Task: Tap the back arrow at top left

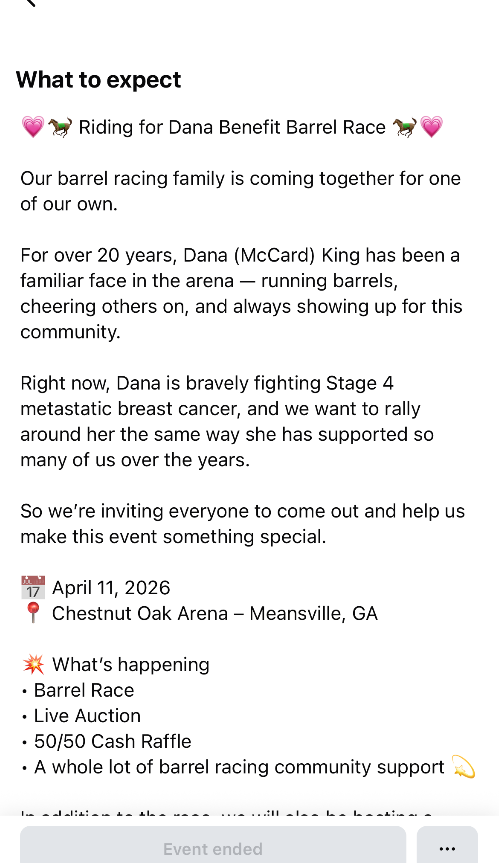Action: click(x=31, y=3)
